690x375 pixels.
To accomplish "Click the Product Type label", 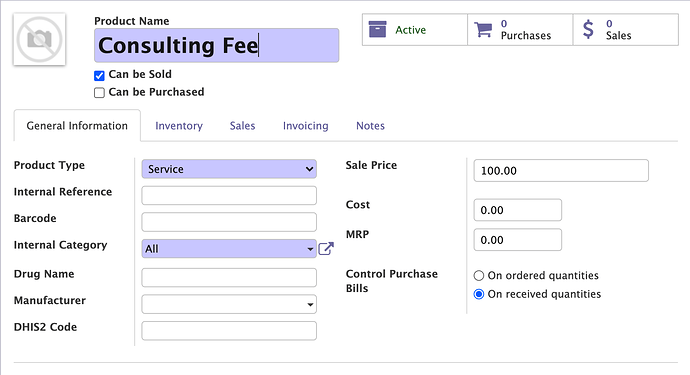I will [49, 165].
